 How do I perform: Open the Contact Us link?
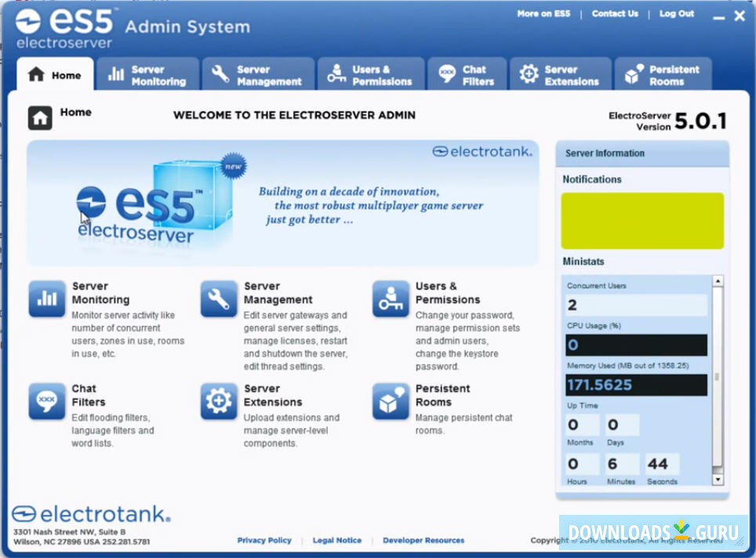point(615,13)
